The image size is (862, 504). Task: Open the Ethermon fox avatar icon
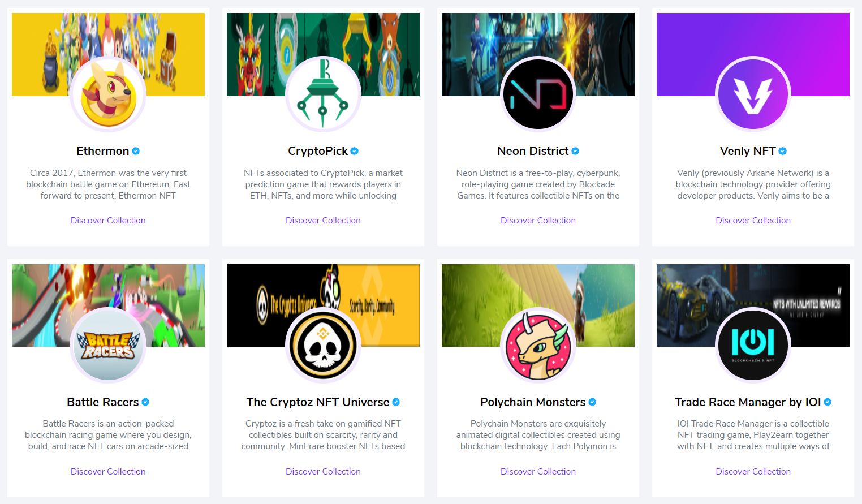coord(108,94)
